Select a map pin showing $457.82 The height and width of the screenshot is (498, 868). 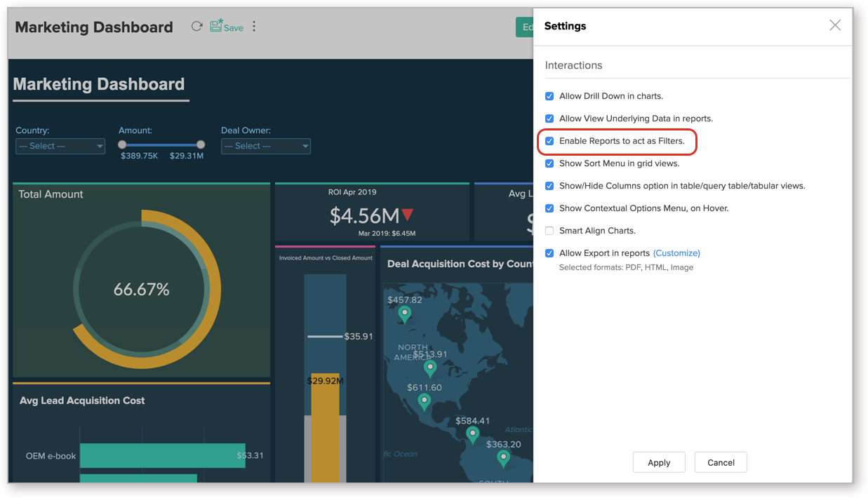click(404, 313)
